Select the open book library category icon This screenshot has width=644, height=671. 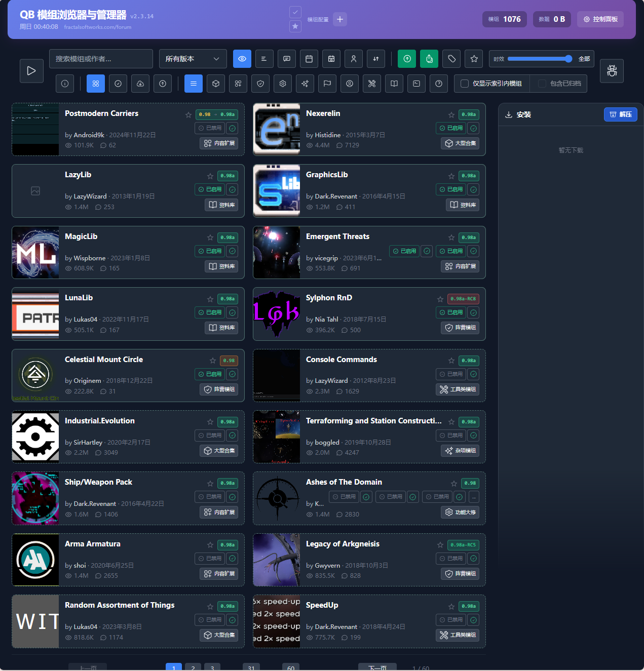tap(394, 84)
